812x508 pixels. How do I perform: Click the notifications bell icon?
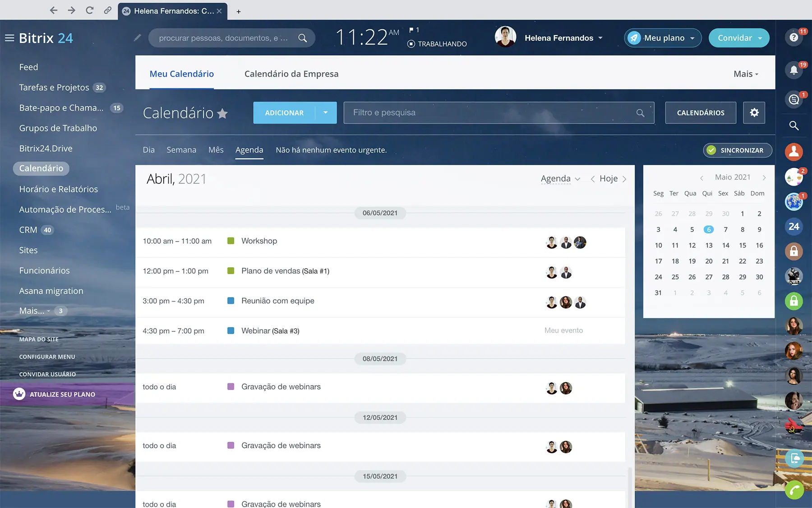tap(794, 70)
